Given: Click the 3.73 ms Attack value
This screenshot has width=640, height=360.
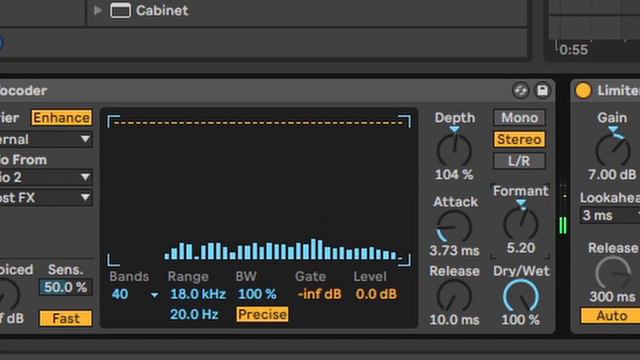Looking at the screenshot, I should click(x=454, y=250).
